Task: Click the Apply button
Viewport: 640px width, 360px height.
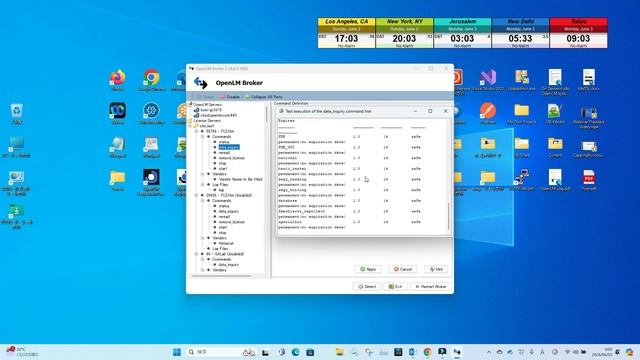Action: (368, 269)
